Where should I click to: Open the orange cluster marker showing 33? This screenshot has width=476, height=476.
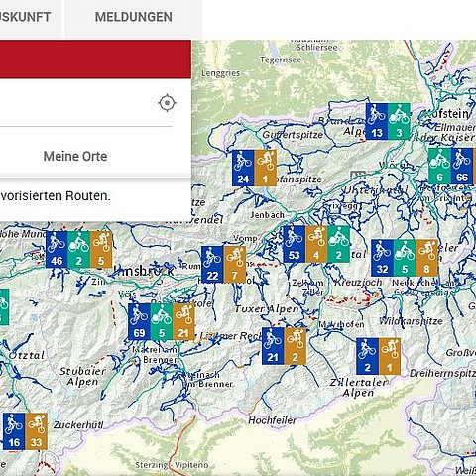coord(36,431)
